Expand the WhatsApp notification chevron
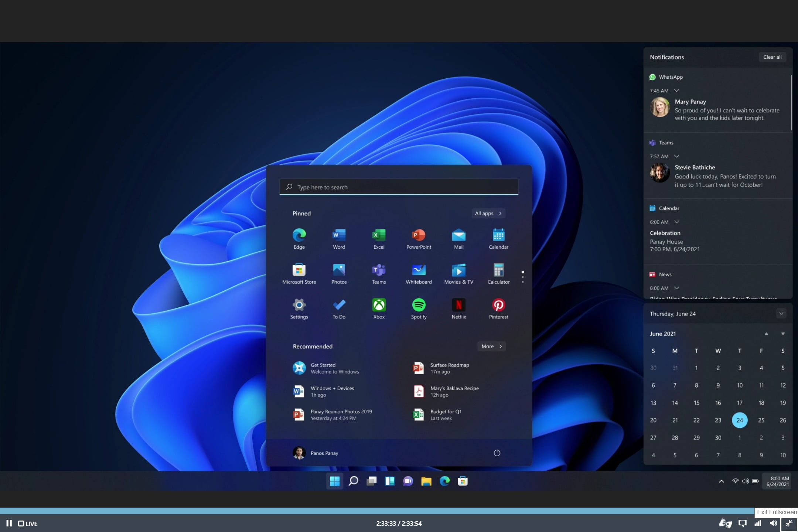 [x=676, y=91]
